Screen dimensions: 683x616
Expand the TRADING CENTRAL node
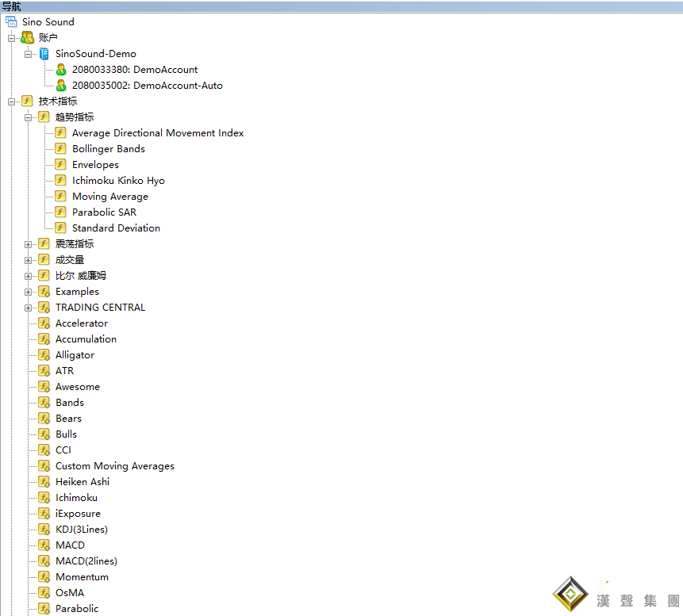click(28, 308)
